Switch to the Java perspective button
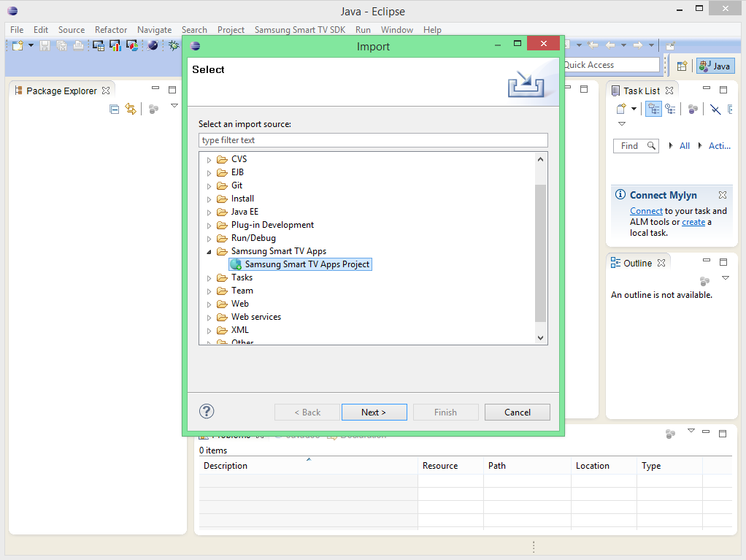This screenshot has height=560, width=746. (x=715, y=66)
